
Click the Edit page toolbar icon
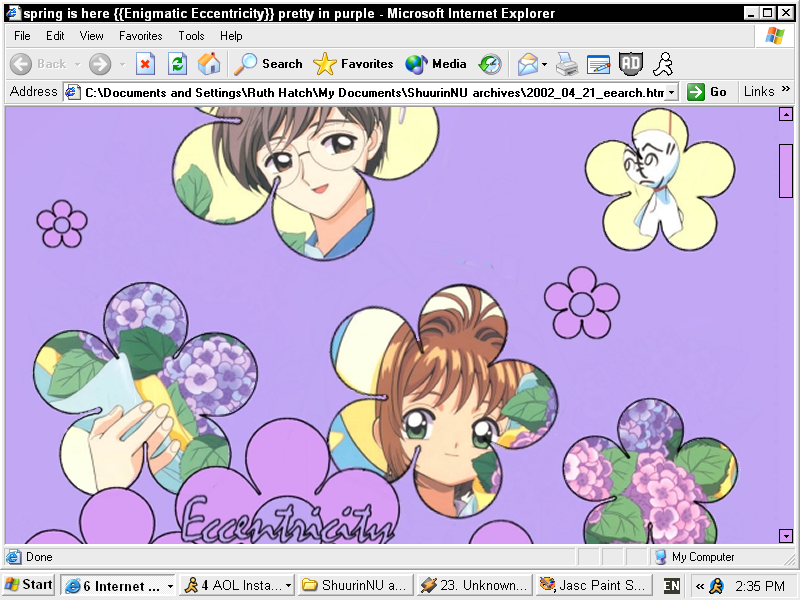pyautogui.click(x=598, y=64)
